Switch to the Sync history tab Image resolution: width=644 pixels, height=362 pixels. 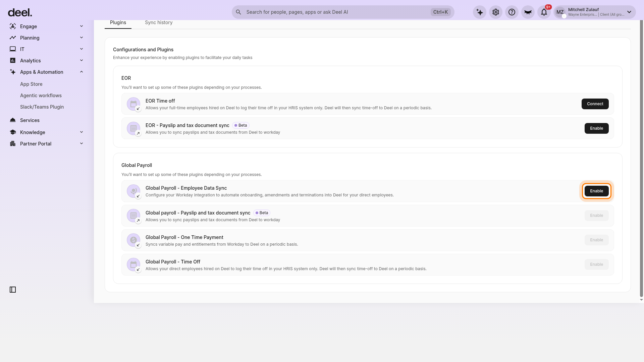159,22
